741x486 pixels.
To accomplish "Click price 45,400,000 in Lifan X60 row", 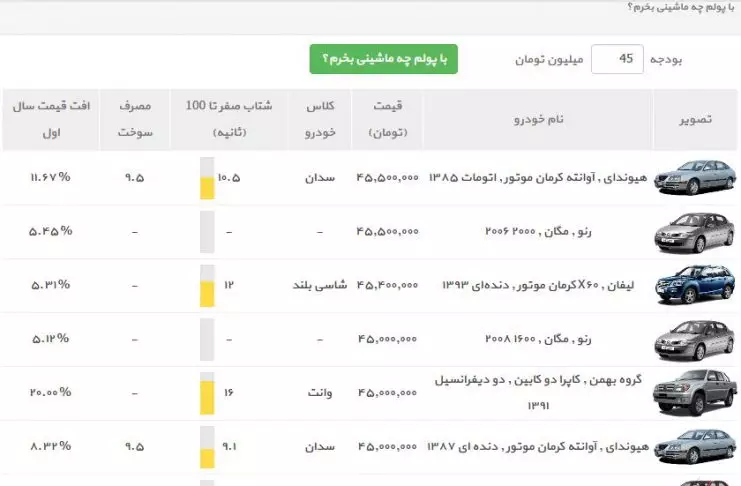I will (x=388, y=285).
